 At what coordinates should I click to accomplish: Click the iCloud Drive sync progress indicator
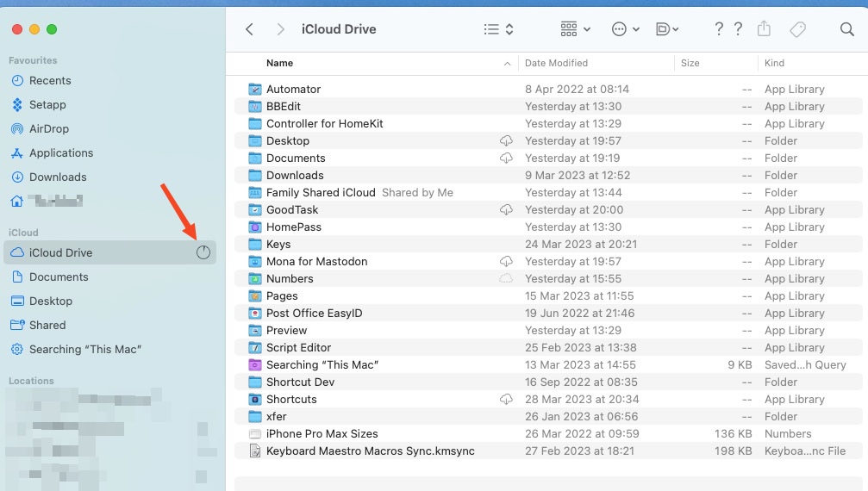pyautogui.click(x=203, y=252)
